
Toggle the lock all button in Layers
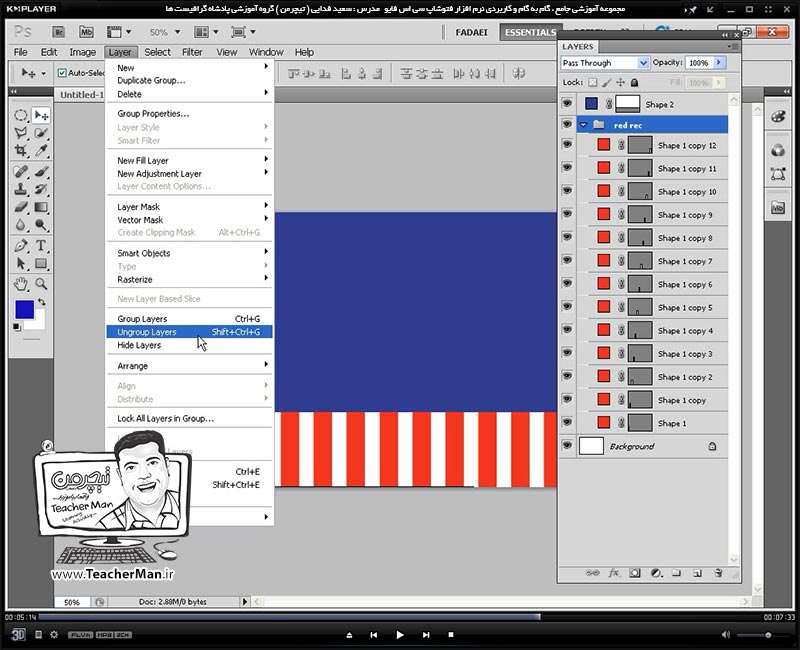tap(634, 82)
